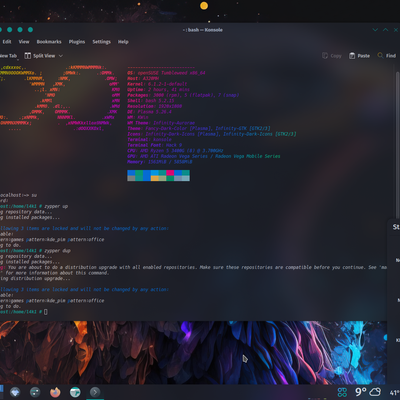
Task: Open the 9° weather widget
Action: click(368, 392)
